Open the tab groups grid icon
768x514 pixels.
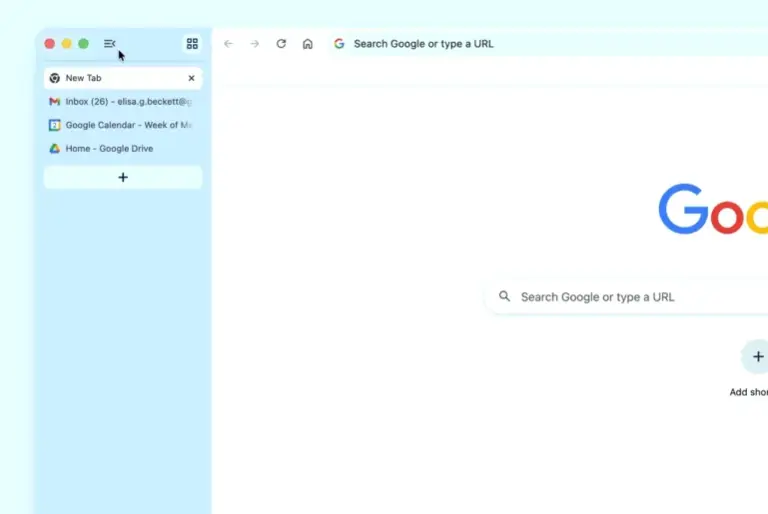[x=192, y=44]
